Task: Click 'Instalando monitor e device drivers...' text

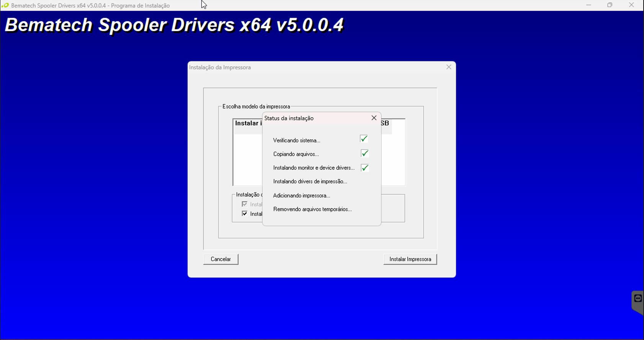Action: 314,168
